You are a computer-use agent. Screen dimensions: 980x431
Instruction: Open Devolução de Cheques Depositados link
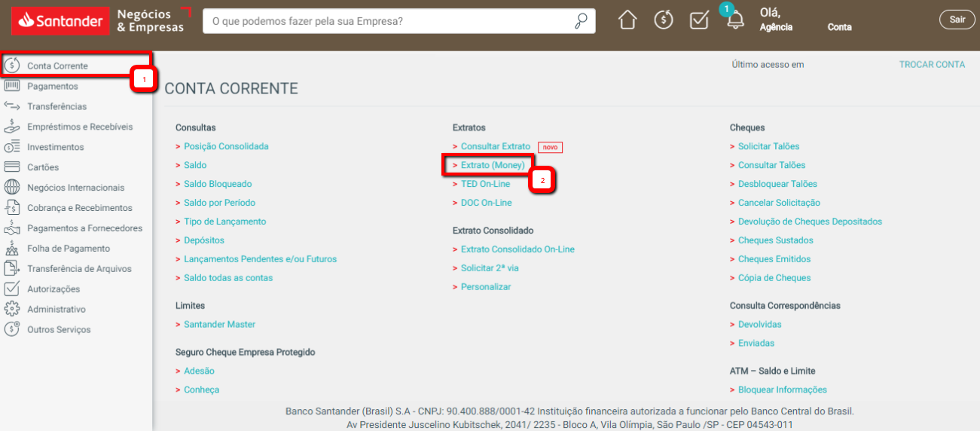tap(810, 222)
